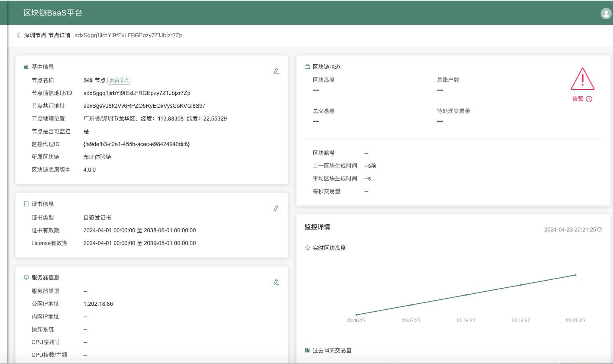Screen dimensions: 613x364
Task: Click the 告警 label
Action: coord(578,99)
